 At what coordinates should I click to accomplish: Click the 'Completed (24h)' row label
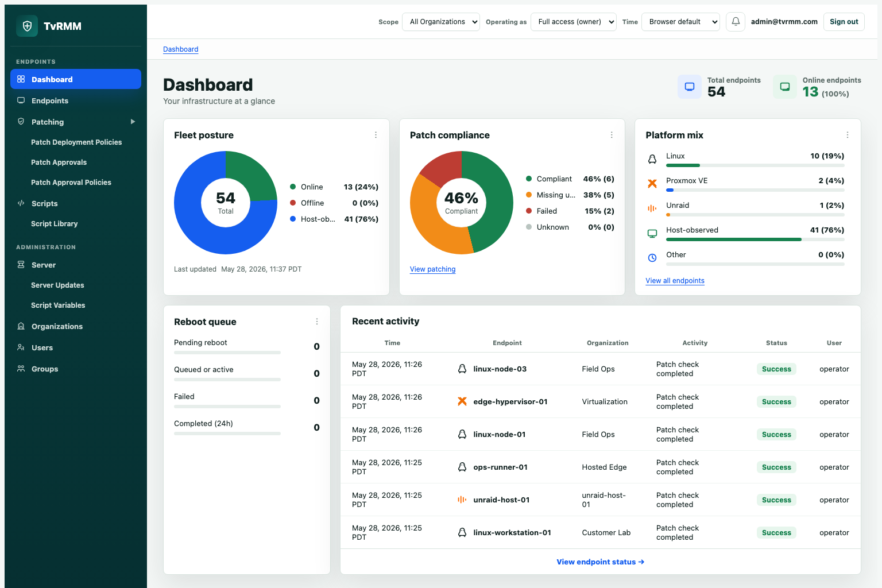point(203,423)
